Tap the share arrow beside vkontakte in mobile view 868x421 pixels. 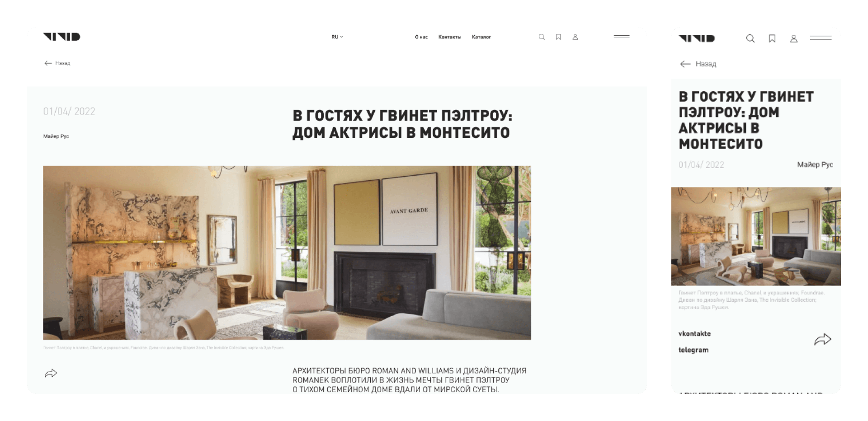coord(822,340)
